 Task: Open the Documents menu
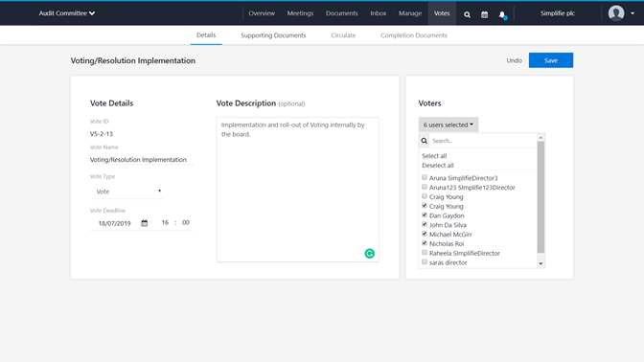[x=342, y=13]
